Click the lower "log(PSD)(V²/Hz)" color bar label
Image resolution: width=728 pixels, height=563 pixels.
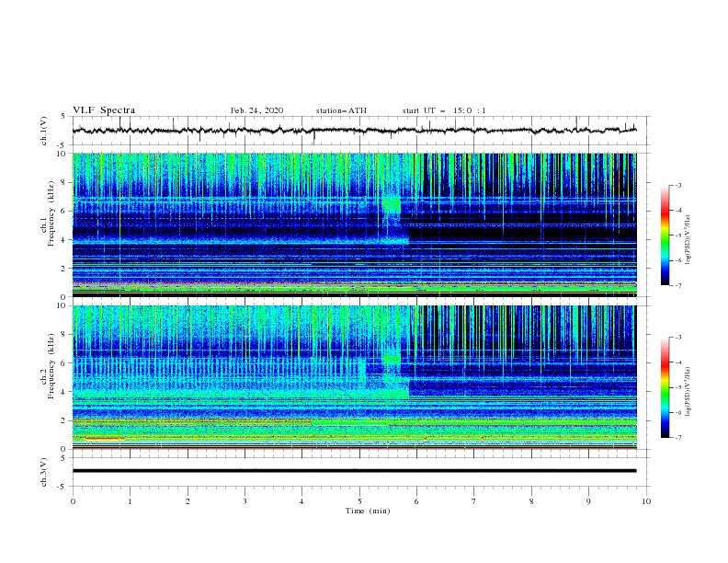pos(688,392)
